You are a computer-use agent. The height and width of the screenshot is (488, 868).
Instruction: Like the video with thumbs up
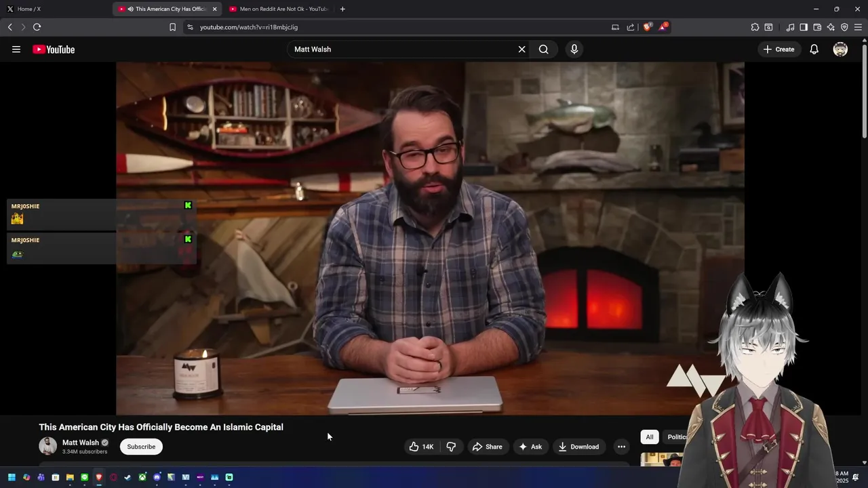[x=421, y=447]
